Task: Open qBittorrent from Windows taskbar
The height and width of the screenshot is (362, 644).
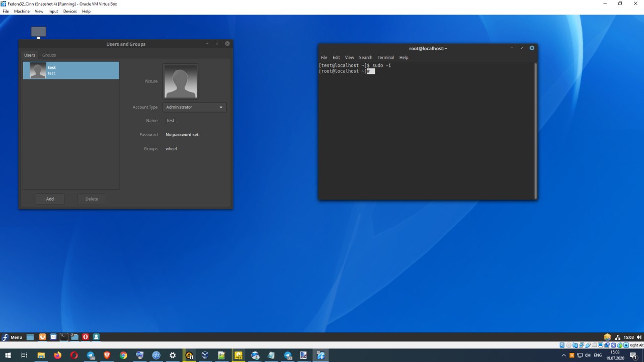Action: (156, 355)
